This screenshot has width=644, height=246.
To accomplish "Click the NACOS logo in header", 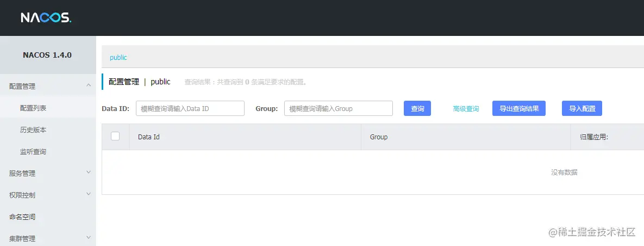I will pos(46,18).
